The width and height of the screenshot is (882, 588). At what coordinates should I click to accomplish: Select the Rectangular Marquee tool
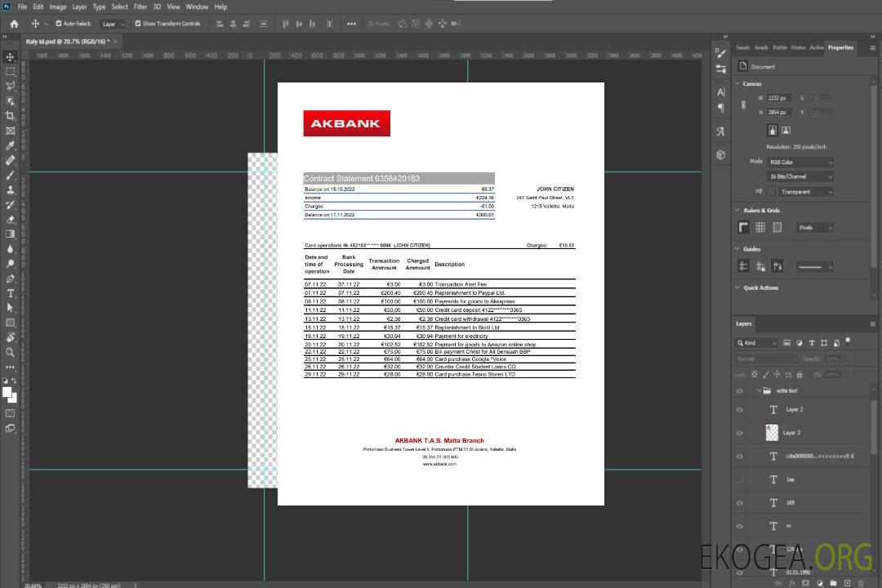[10, 72]
